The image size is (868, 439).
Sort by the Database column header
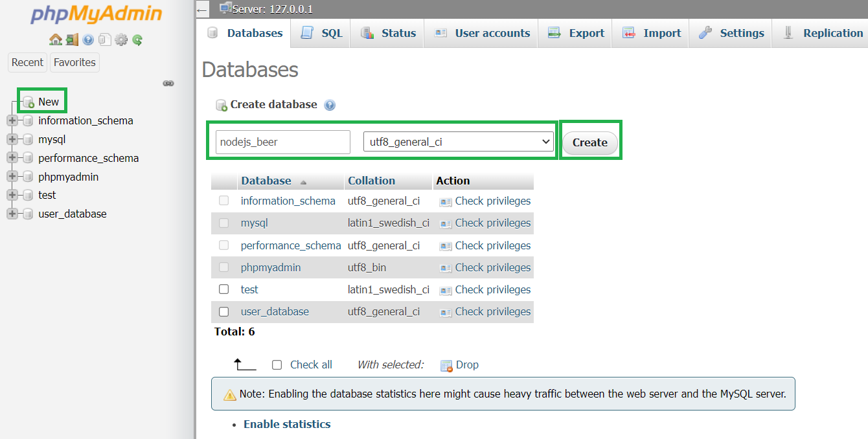(x=266, y=181)
